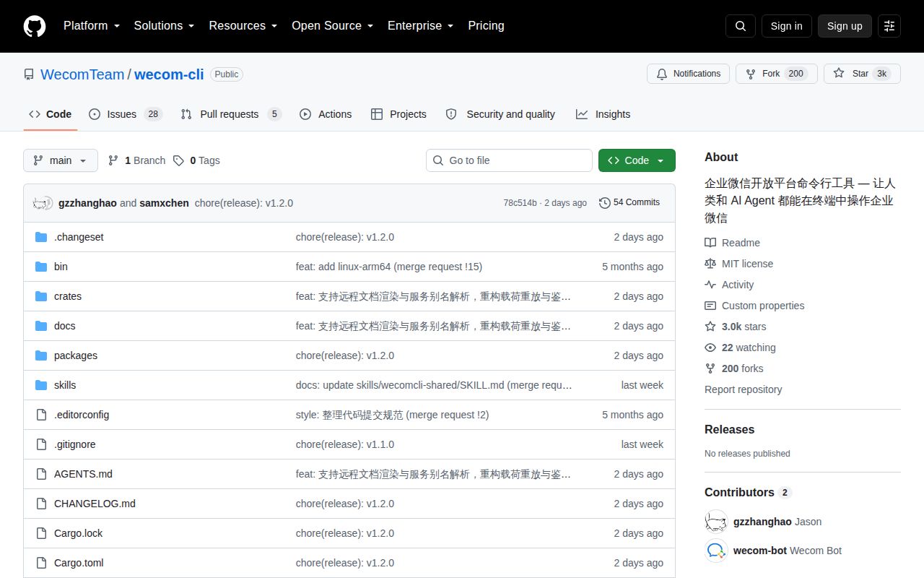
Task: Switch to Security and quality tab
Action: click(500, 114)
